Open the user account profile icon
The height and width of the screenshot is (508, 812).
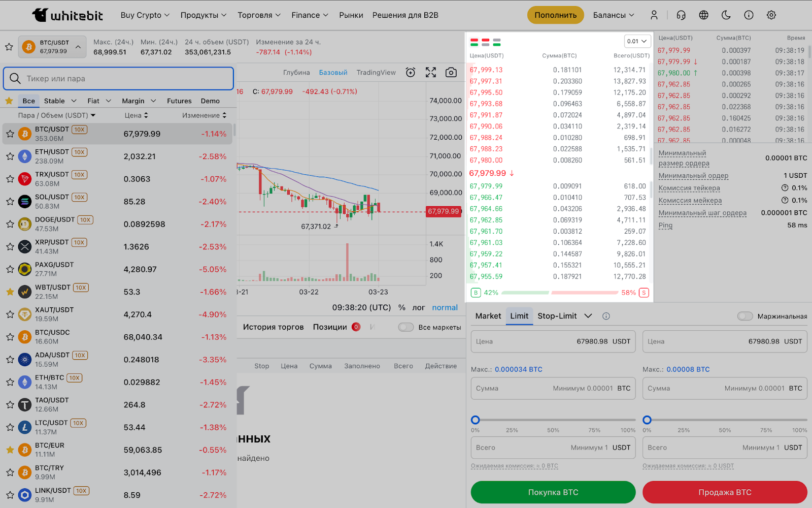coord(654,15)
